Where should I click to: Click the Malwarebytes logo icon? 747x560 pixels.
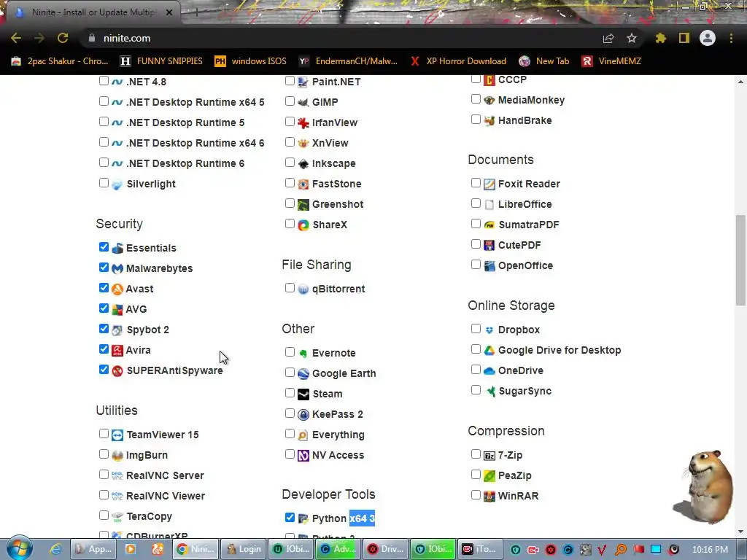point(117,268)
